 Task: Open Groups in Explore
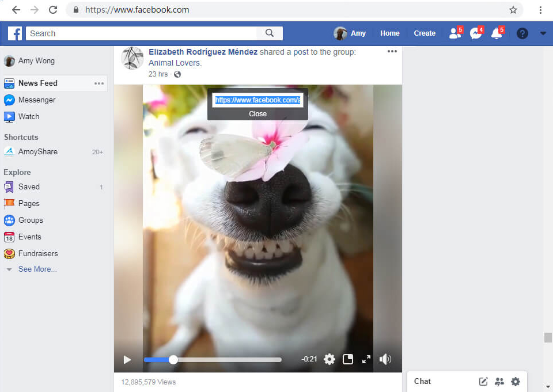(24, 220)
